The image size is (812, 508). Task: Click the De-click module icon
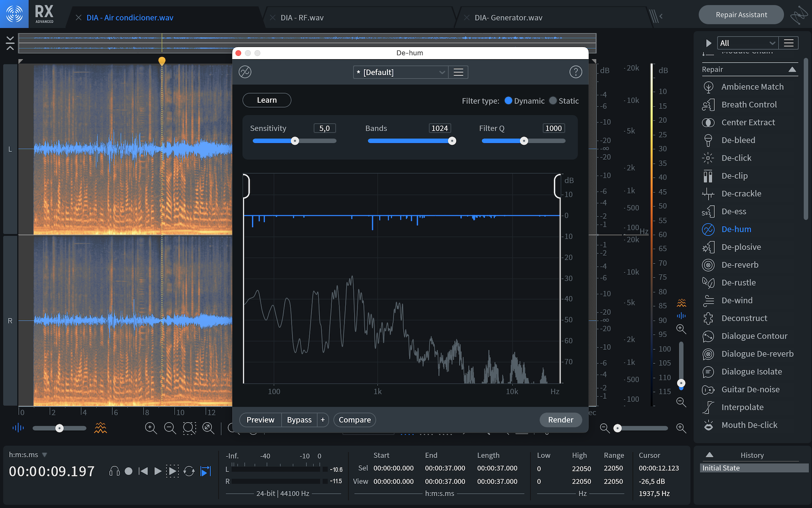(708, 158)
